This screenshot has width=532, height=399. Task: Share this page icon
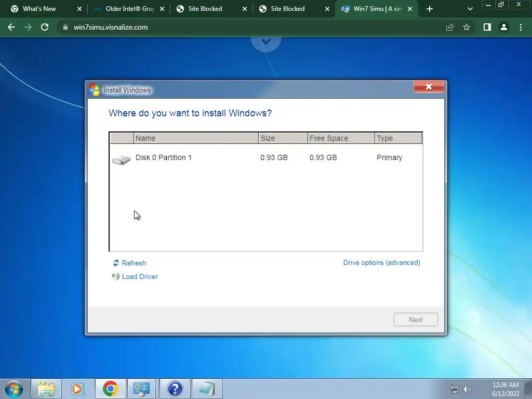[450, 27]
